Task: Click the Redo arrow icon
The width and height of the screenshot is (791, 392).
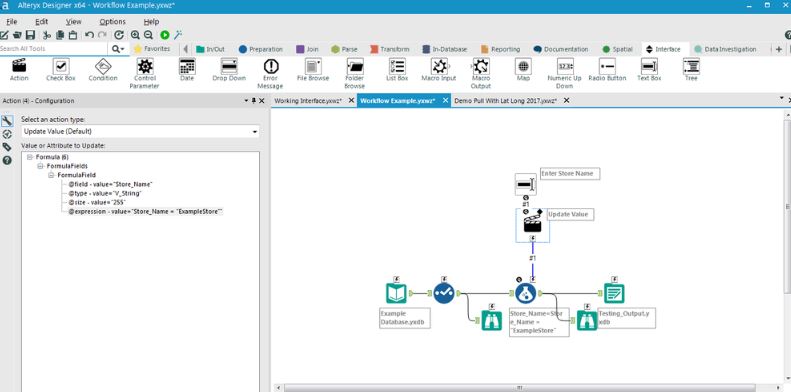Action: click(102, 35)
